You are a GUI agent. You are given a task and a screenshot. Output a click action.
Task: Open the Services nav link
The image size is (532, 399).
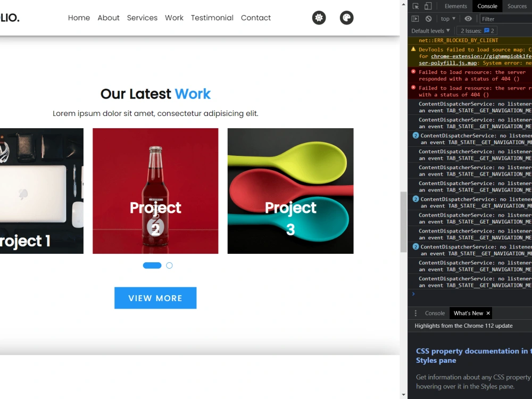[x=142, y=18]
